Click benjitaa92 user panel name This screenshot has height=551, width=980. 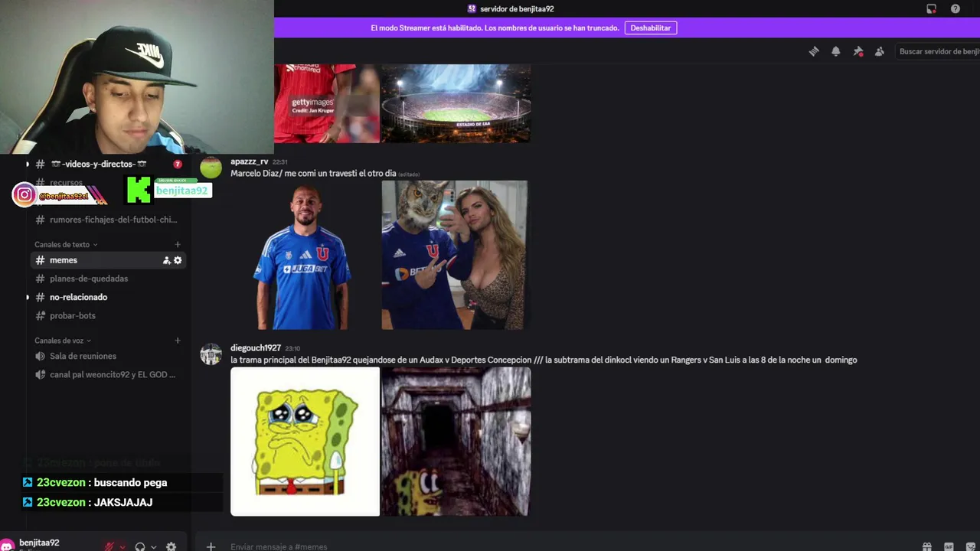[x=39, y=543]
